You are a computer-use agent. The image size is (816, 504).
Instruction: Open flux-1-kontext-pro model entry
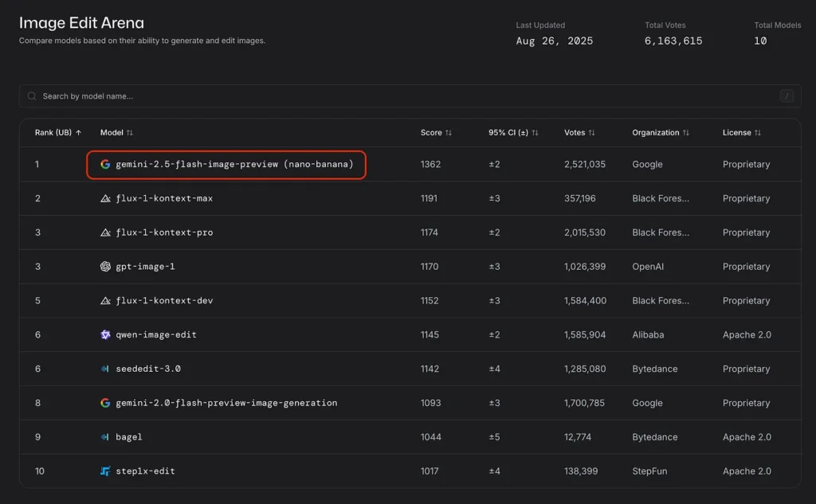(x=164, y=232)
